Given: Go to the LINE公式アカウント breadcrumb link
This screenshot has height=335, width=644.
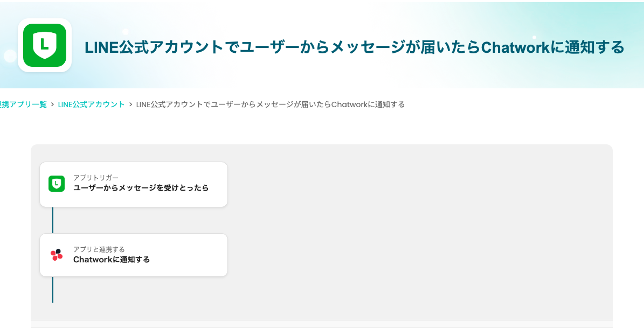Looking at the screenshot, I should tap(92, 104).
